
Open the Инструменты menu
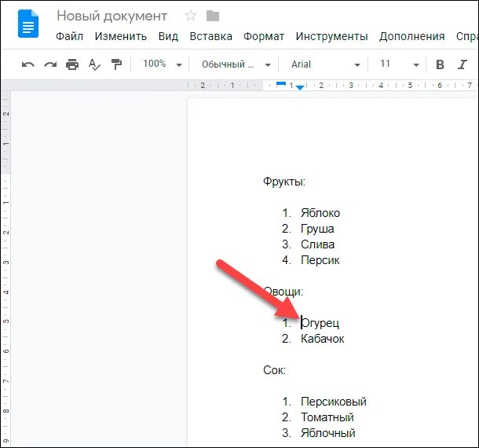(331, 36)
